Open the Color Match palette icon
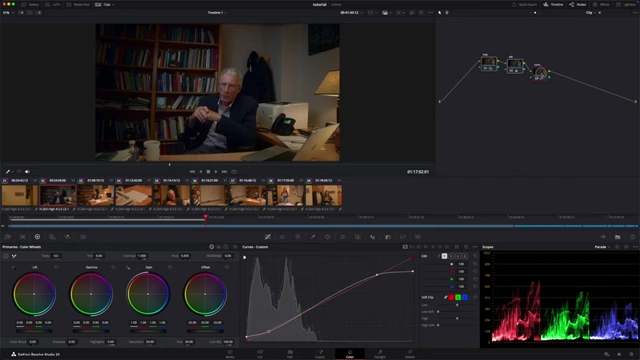Screen dimensions: 640x360 click(22, 237)
